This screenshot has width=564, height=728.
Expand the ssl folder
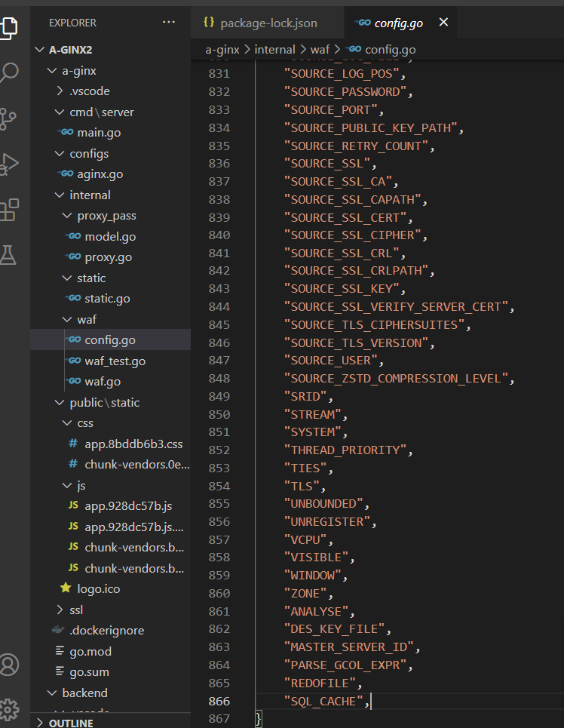pyautogui.click(x=75, y=610)
